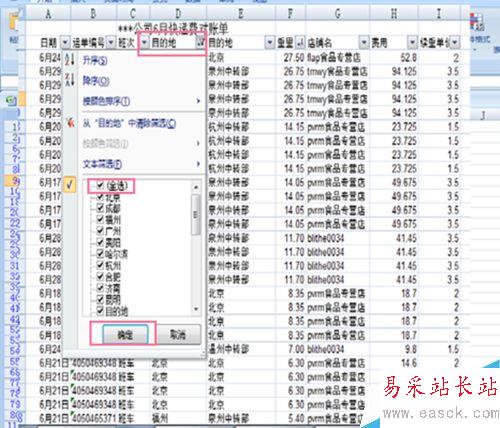Open 运单编号 column filter dropdown
Viewport: 500px width, 428px height.
pyautogui.click(x=111, y=43)
